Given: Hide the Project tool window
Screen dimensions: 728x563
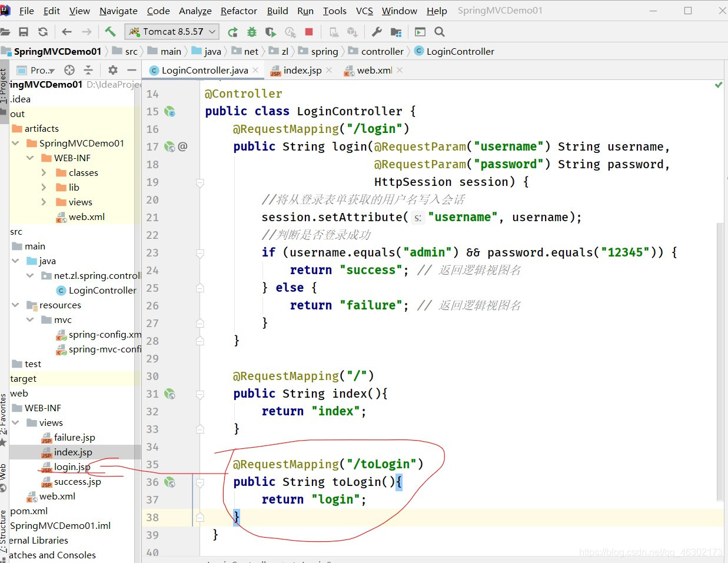Looking at the screenshot, I should (132, 70).
